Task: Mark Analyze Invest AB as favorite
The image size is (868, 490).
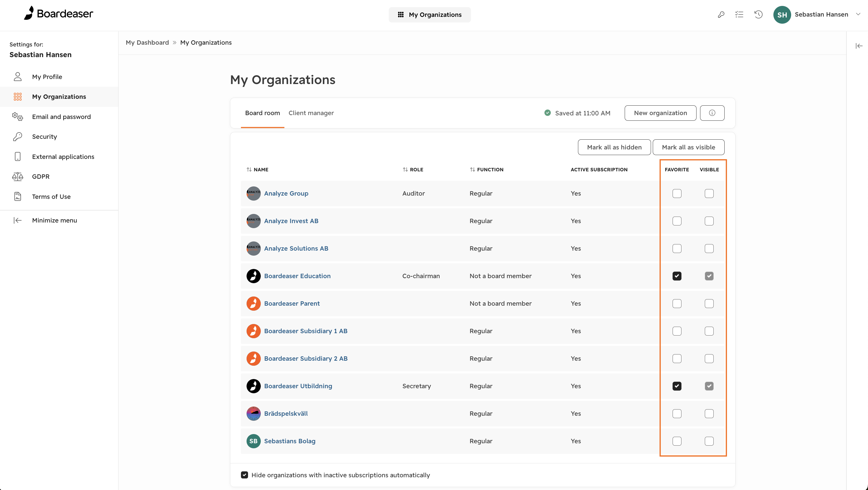Action: click(x=677, y=221)
